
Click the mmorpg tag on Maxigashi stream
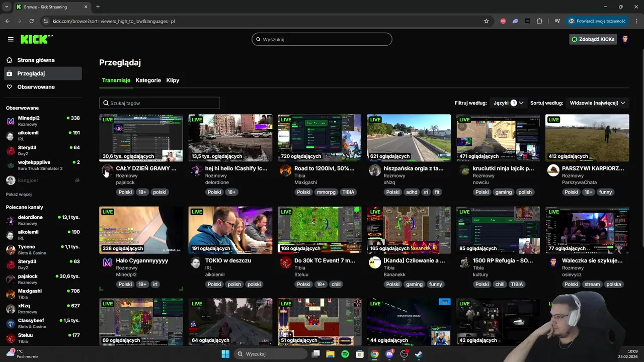pyautogui.click(x=326, y=192)
